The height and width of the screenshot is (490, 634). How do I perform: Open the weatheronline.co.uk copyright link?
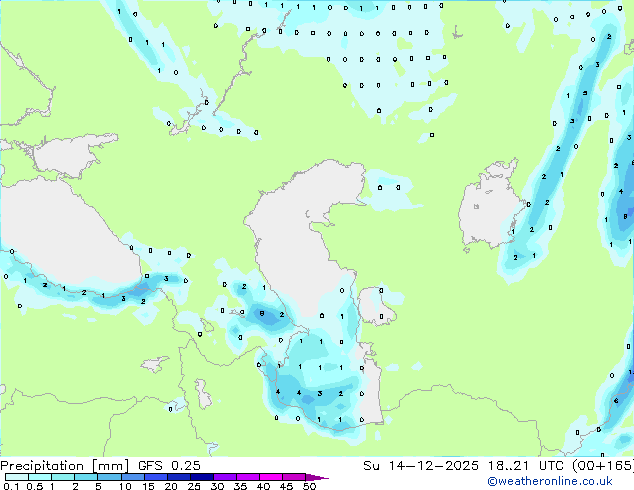[x=550, y=481]
